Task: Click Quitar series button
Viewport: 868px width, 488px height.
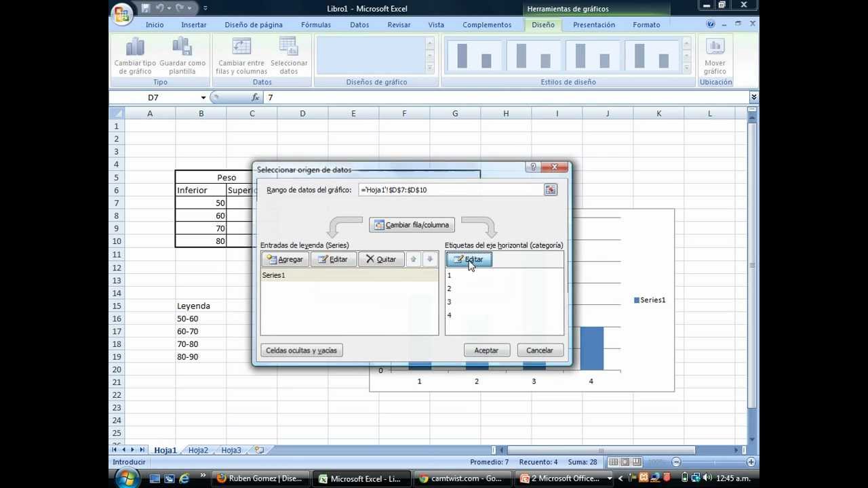Action: click(381, 259)
